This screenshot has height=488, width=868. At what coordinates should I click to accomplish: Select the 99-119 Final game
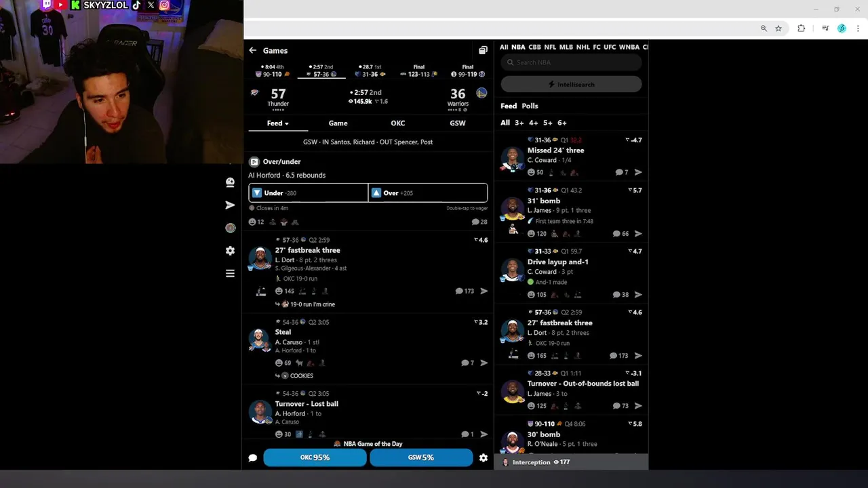coord(467,71)
